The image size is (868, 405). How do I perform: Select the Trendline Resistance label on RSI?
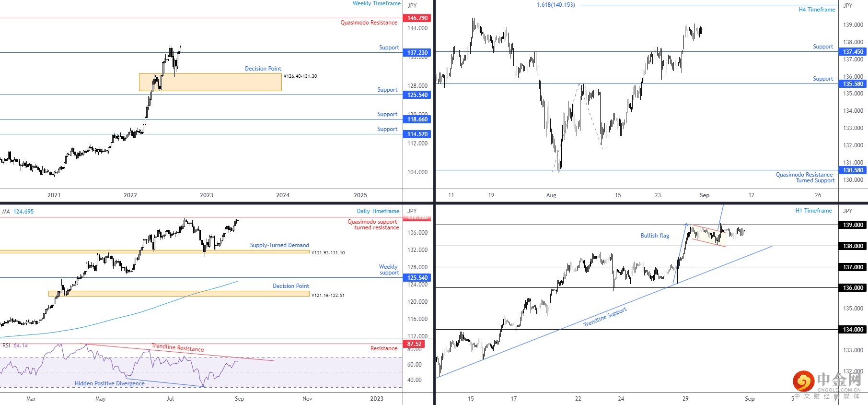coord(178,348)
